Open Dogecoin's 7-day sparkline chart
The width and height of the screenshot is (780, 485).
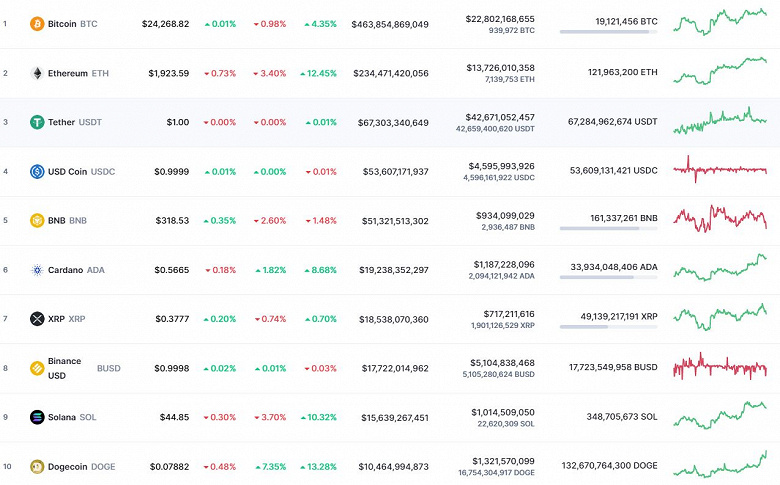pyautogui.click(x=720, y=464)
